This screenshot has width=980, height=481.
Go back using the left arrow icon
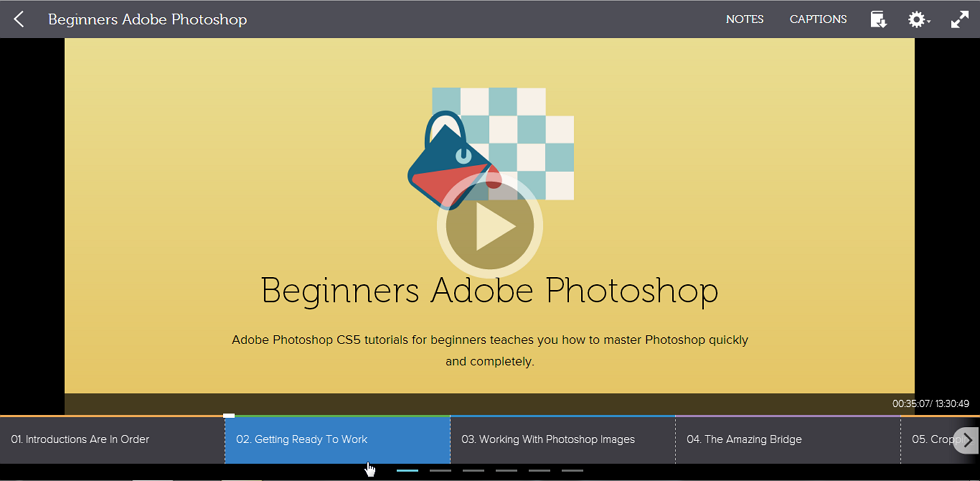[19, 19]
